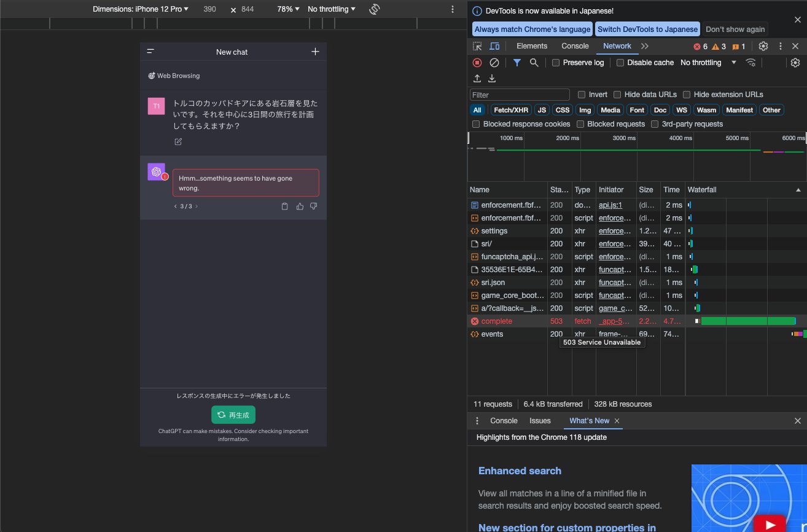This screenshot has height=532, width=807.
Task: Give thumbs up to the response
Action: (x=300, y=206)
